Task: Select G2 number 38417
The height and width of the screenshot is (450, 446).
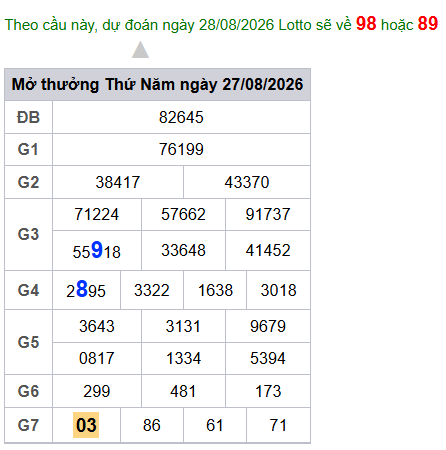Action: pos(118,182)
